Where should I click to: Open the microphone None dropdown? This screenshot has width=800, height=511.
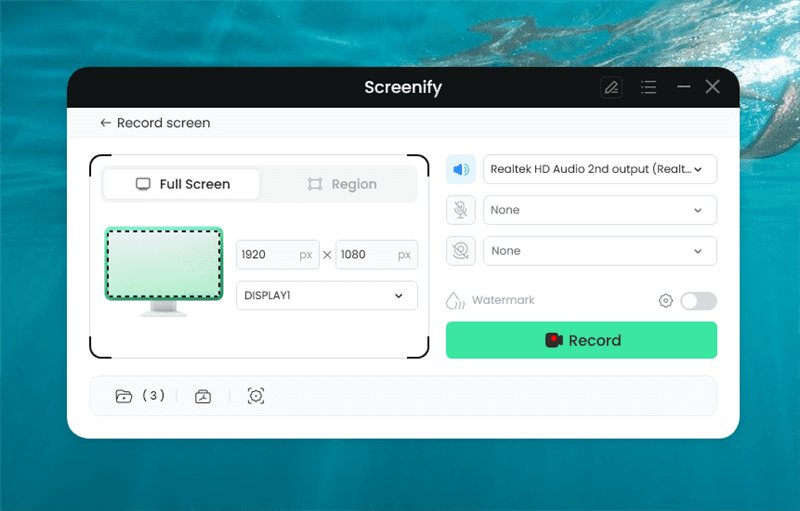click(600, 210)
